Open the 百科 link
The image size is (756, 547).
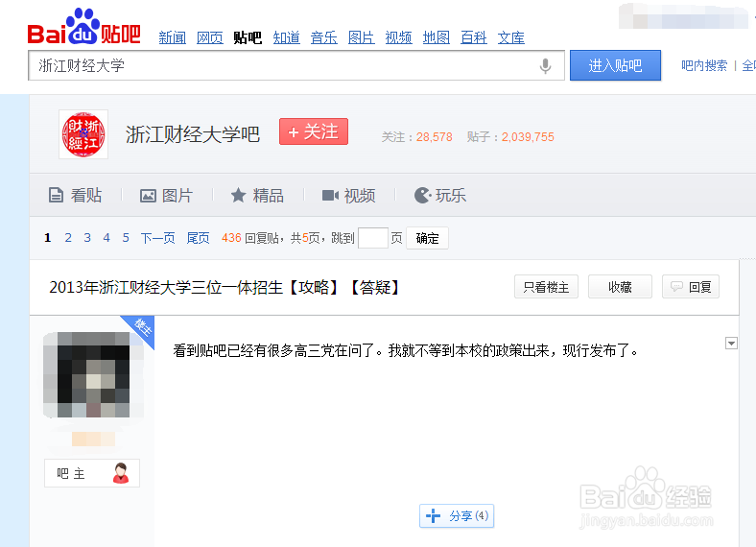474,37
